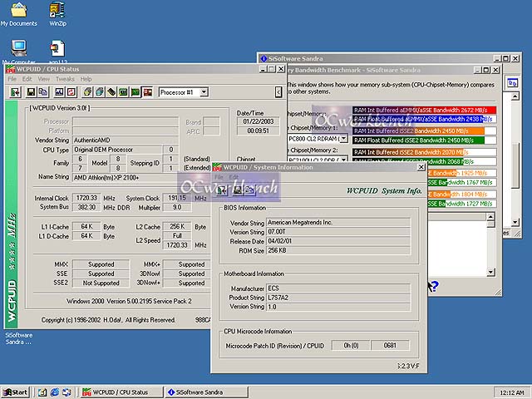Click the teal stacked chips toolbar icon
532x399 pixels.
click(100, 92)
